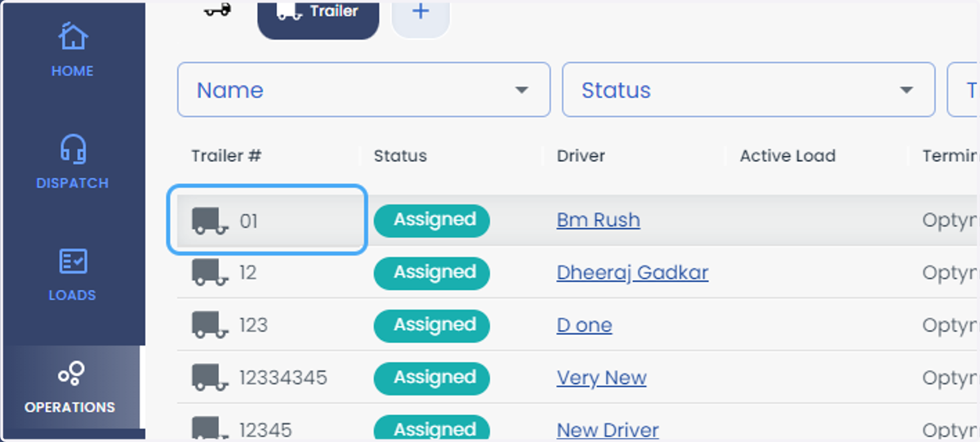Select trailer number 123 text
The width and height of the screenshot is (980, 442).
pos(253,325)
